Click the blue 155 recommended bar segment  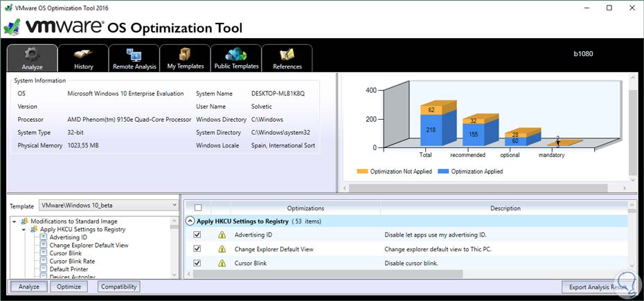tap(473, 134)
